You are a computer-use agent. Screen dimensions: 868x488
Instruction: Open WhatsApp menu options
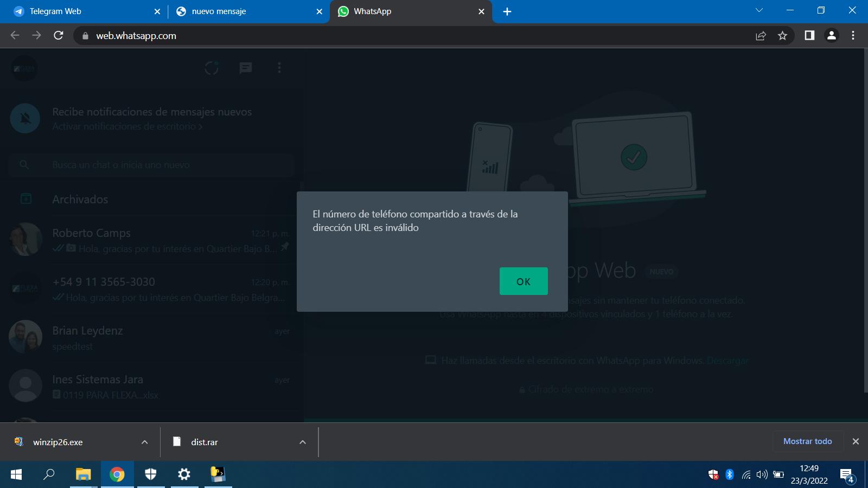point(279,68)
